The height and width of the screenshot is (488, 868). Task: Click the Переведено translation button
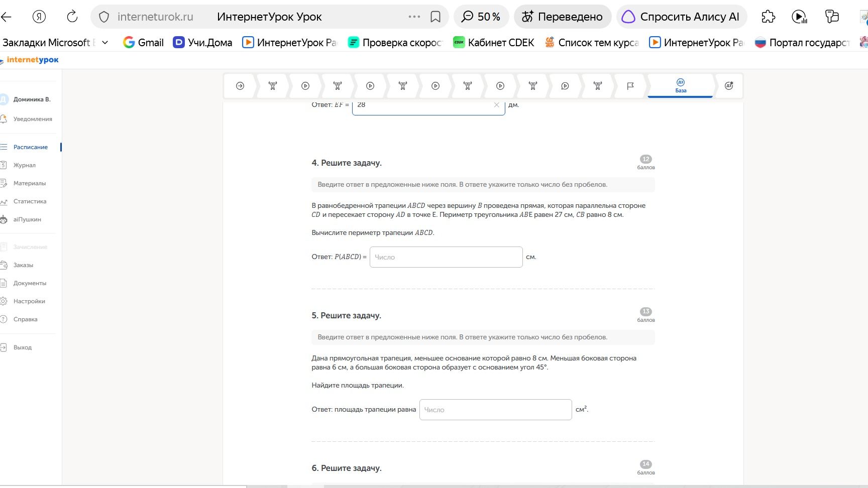click(562, 17)
